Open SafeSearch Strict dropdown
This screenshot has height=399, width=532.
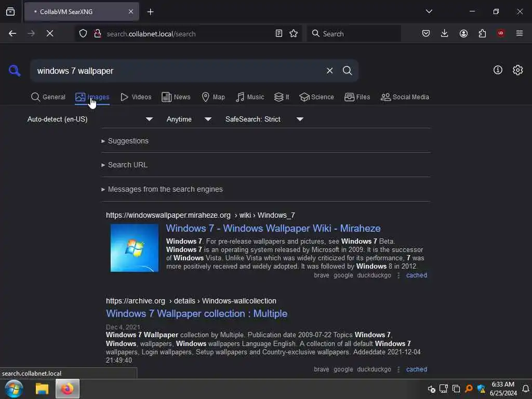(264, 119)
